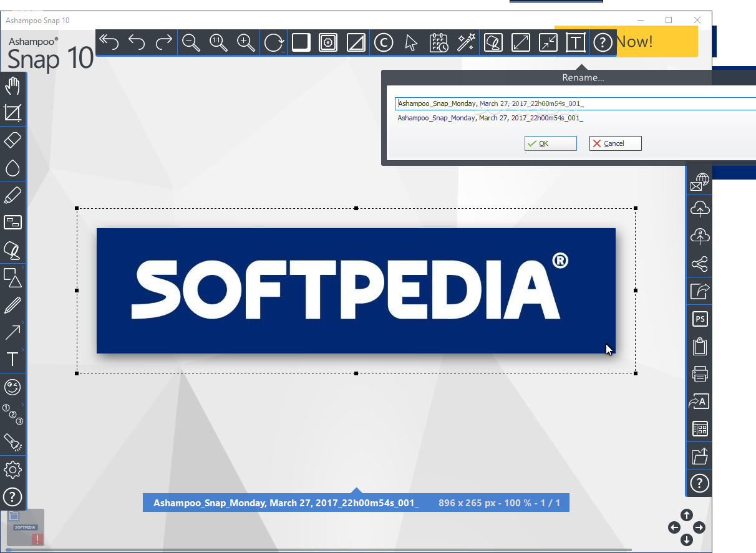Click the left navigation arrow

click(x=674, y=527)
